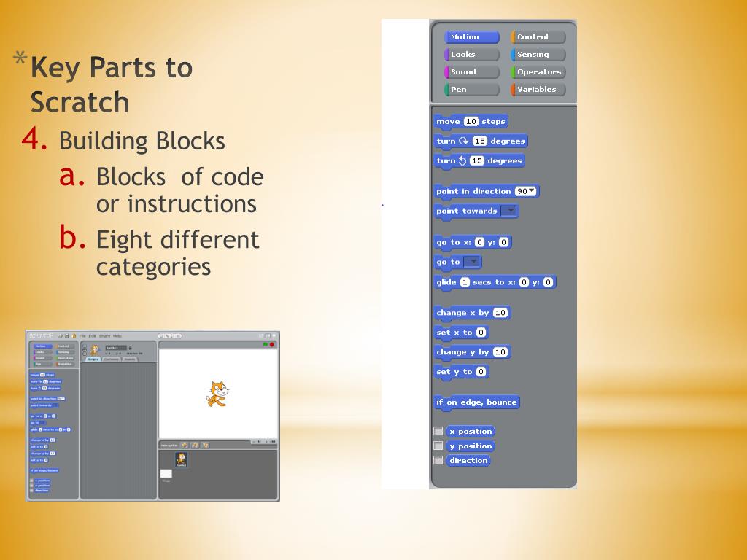Open File menu in small Scratch window
This screenshot has width=747, height=560.
(82, 336)
